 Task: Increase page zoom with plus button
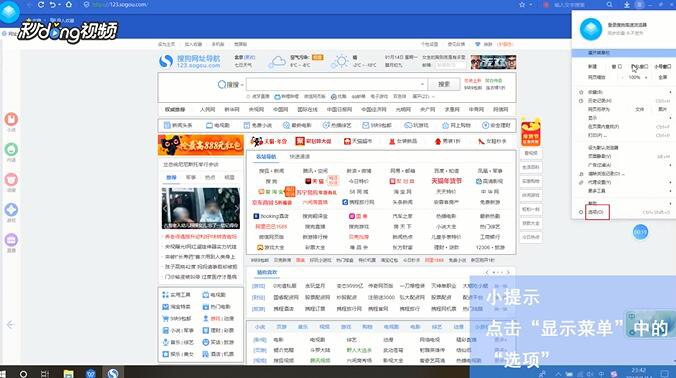(646, 78)
